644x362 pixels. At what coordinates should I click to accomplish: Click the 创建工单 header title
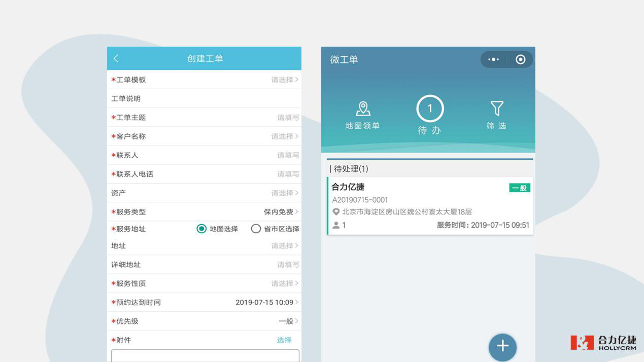(x=205, y=58)
